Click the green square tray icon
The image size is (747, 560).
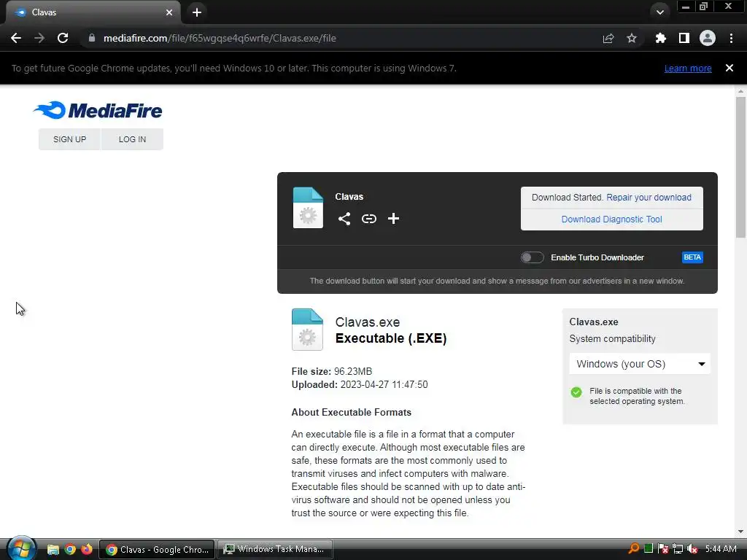tap(649, 548)
